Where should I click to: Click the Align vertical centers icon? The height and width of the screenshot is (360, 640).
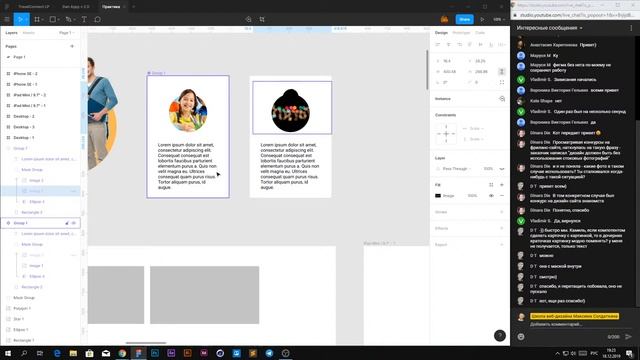tap(480, 44)
